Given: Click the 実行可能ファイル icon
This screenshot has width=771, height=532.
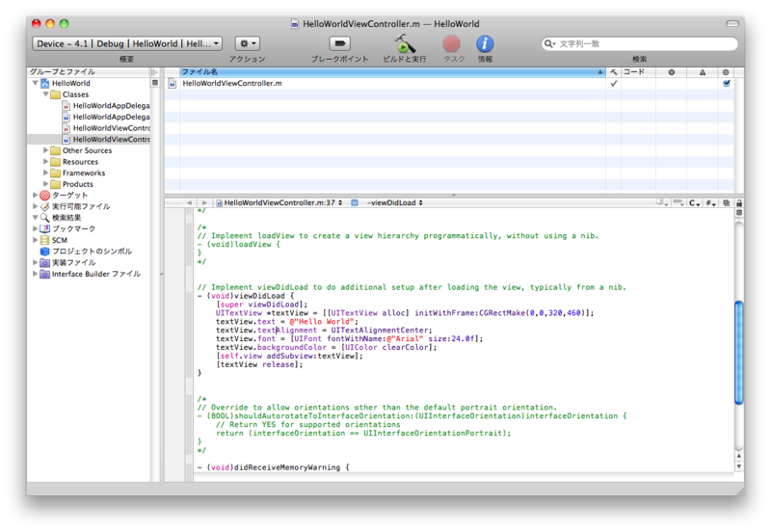Looking at the screenshot, I should [x=44, y=206].
